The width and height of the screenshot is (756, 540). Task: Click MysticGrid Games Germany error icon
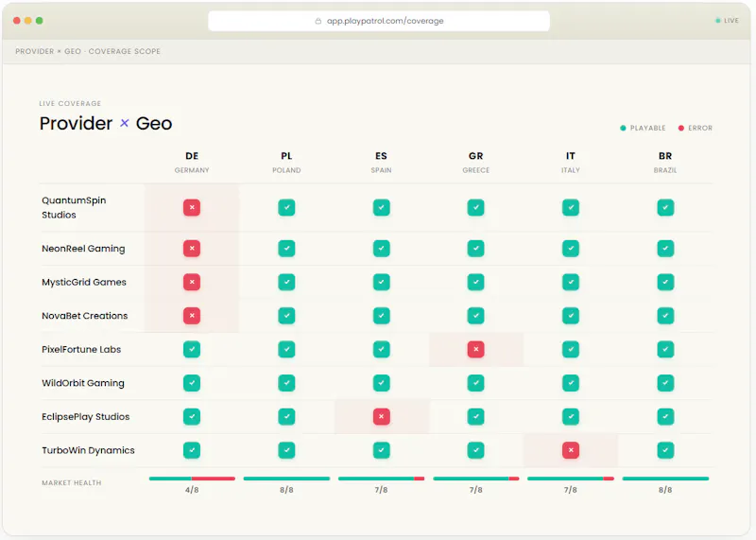tap(192, 282)
